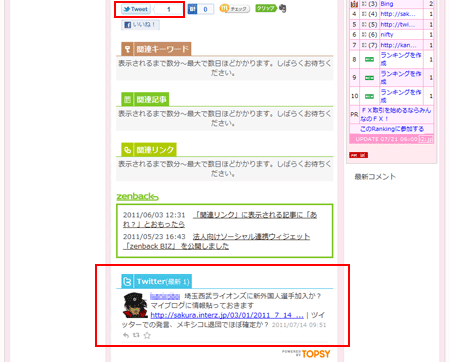Image resolution: width=450 pixels, height=362 pixels.
Task: Click the red badge below the ranking table
Action: click(358, 155)
